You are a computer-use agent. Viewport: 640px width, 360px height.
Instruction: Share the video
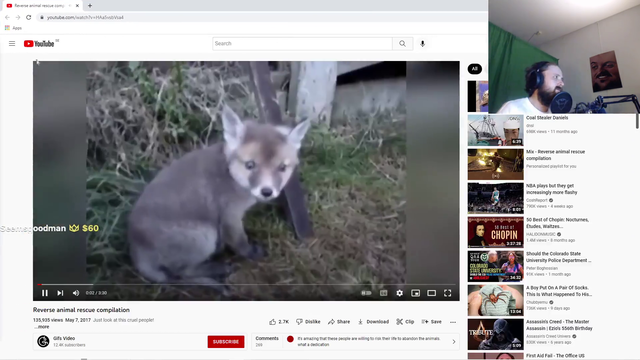(339, 322)
